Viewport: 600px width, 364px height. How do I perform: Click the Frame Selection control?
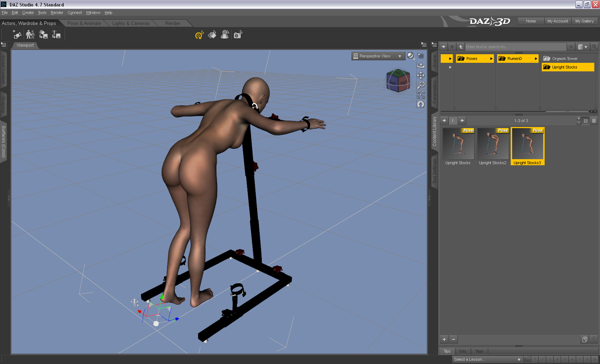coord(421,95)
